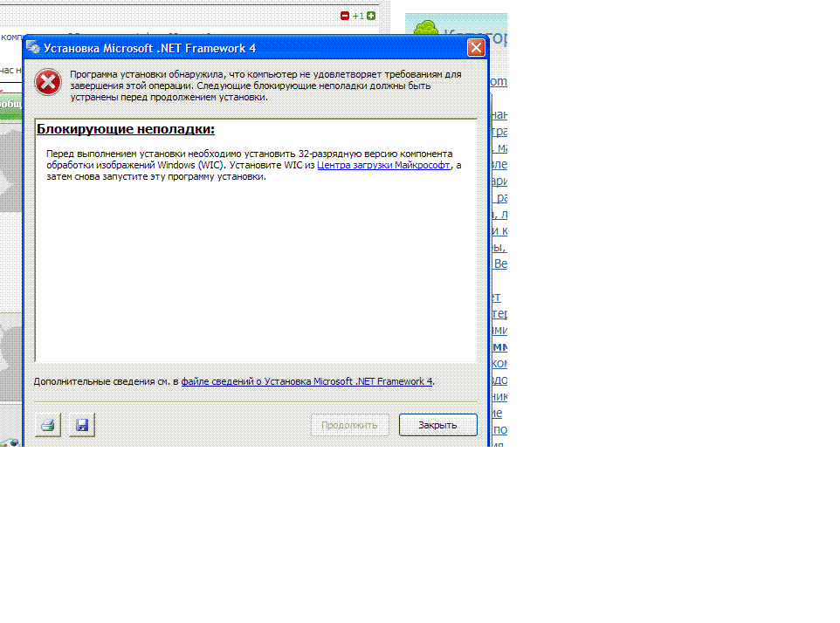Image resolution: width=840 pixels, height=623 pixels.
Task: Click the Установка Microsoft .NET Framework 4 title
Action: click(149, 48)
